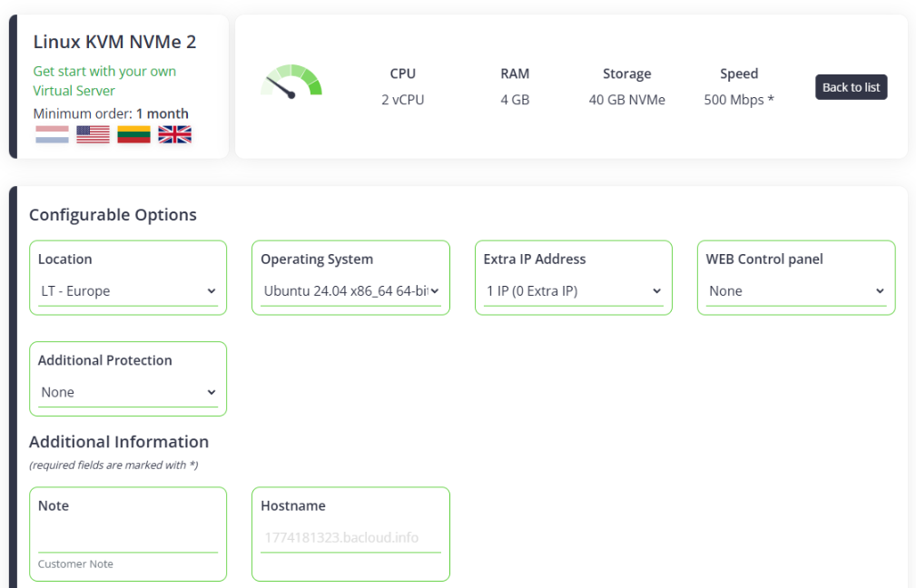Click the Storage 40 GB NVMe spec
This screenshot has width=916, height=588.
tap(626, 87)
